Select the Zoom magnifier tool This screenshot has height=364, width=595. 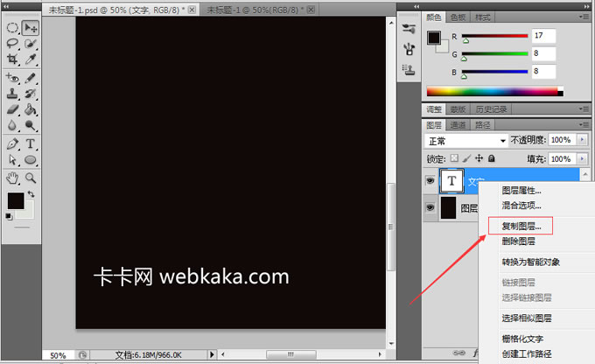[31, 178]
